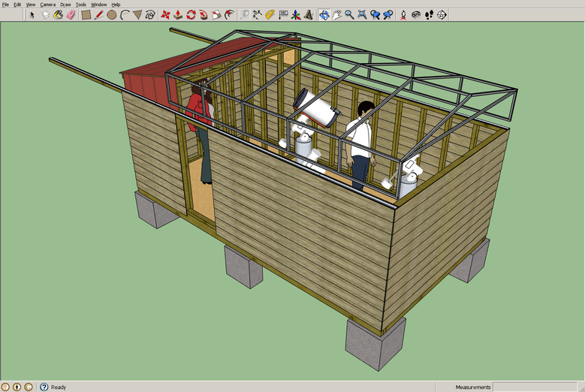585x392 pixels.
Task: Open the Help menu
Action: pyautogui.click(x=116, y=5)
